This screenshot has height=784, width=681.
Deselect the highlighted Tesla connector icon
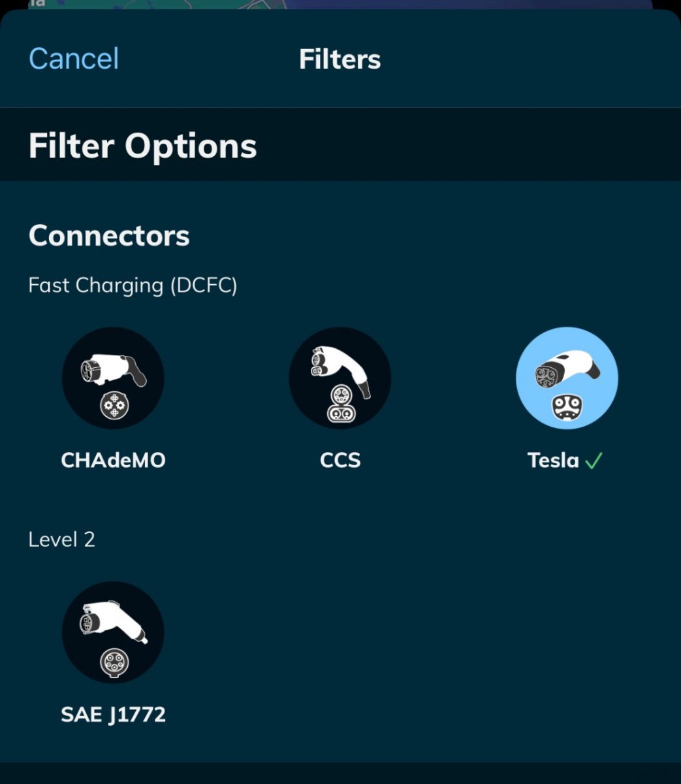[x=567, y=378]
